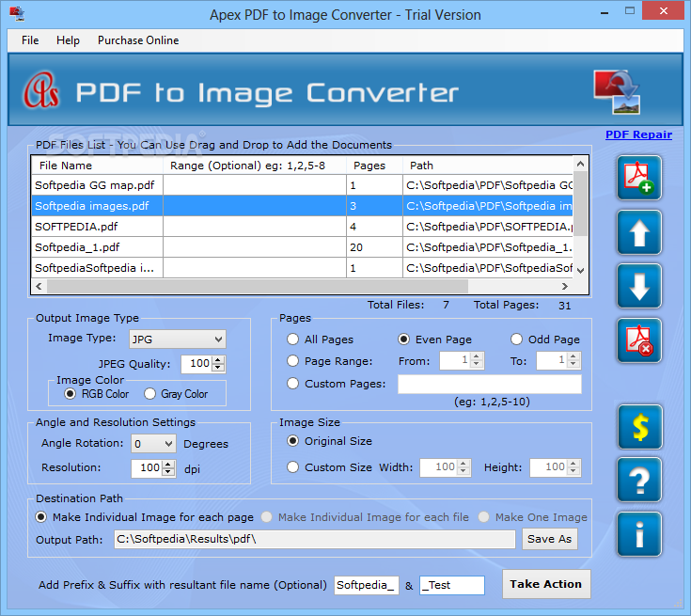Screen dimensions: 691x616
Task: Select the Odd Page option
Action: tap(516, 340)
